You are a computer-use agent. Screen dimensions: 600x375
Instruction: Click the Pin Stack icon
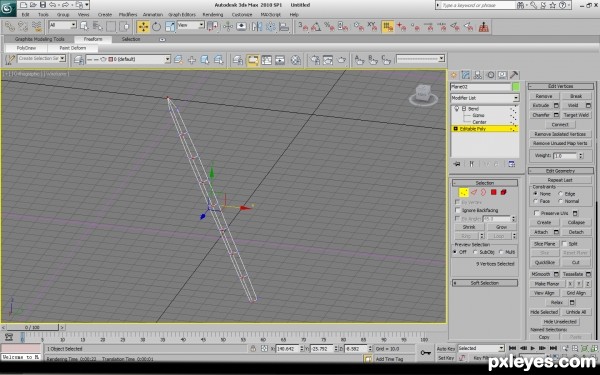coord(457,164)
